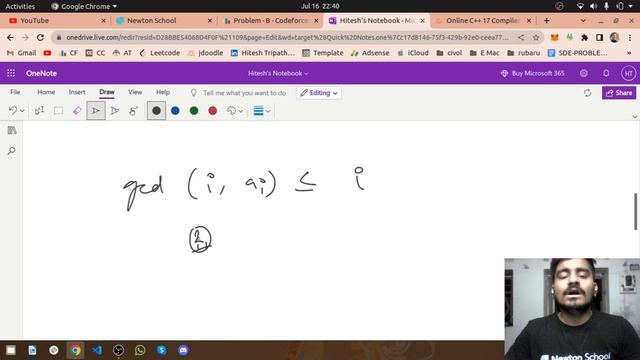Open the Chrome tab search chevron

(583, 20)
